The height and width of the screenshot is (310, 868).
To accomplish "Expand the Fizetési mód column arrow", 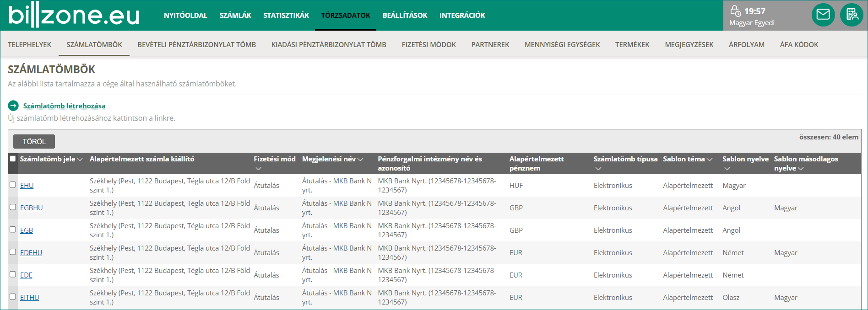I will pos(259,169).
